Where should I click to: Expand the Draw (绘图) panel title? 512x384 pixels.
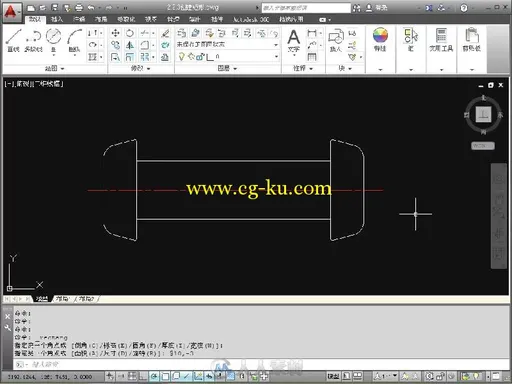coord(54,68)
